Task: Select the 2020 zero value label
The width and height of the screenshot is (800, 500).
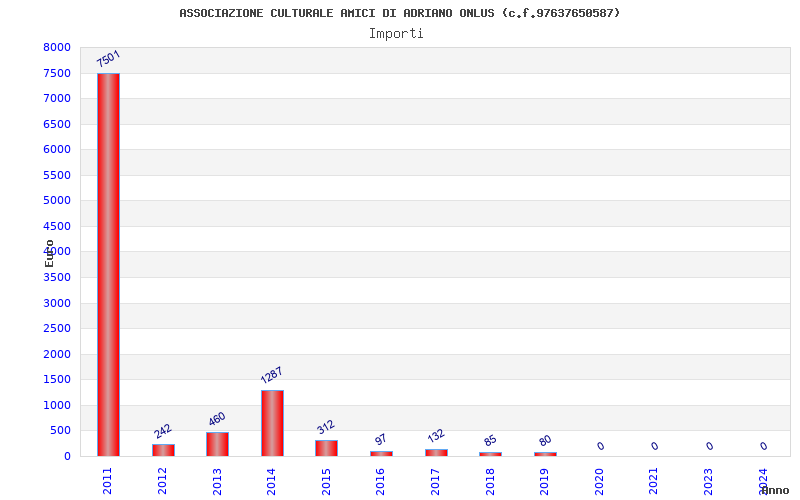Action: pos(601,446)
